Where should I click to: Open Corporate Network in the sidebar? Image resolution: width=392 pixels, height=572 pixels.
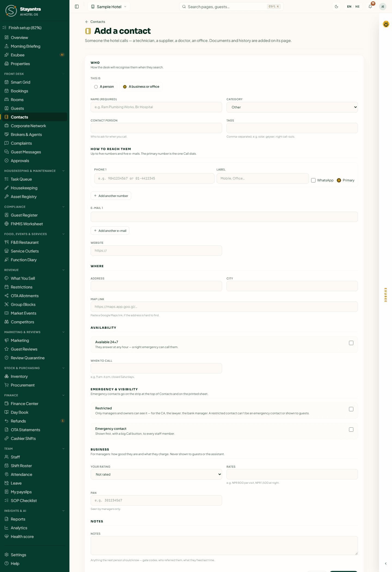[x=35, y=126]
